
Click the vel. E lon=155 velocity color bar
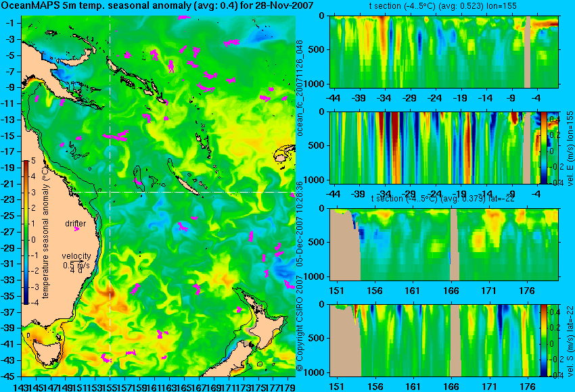click(x=543, y=147)
